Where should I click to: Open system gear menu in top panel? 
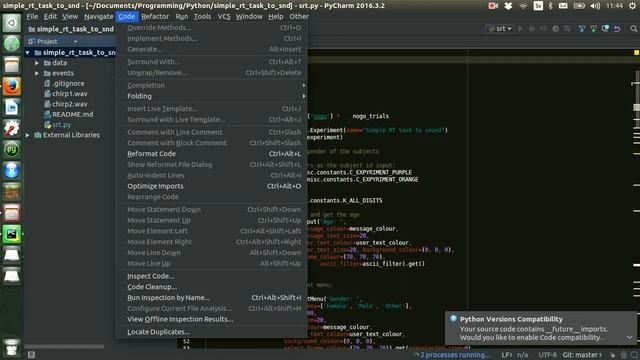click(x=632, y=6)
